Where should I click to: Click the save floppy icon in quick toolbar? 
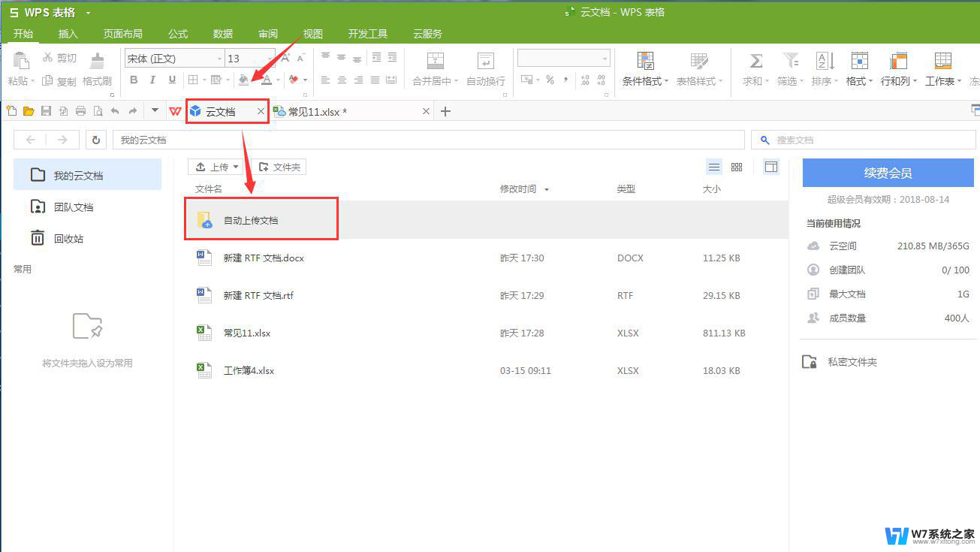pyautogui.click(x=46, y=111)
